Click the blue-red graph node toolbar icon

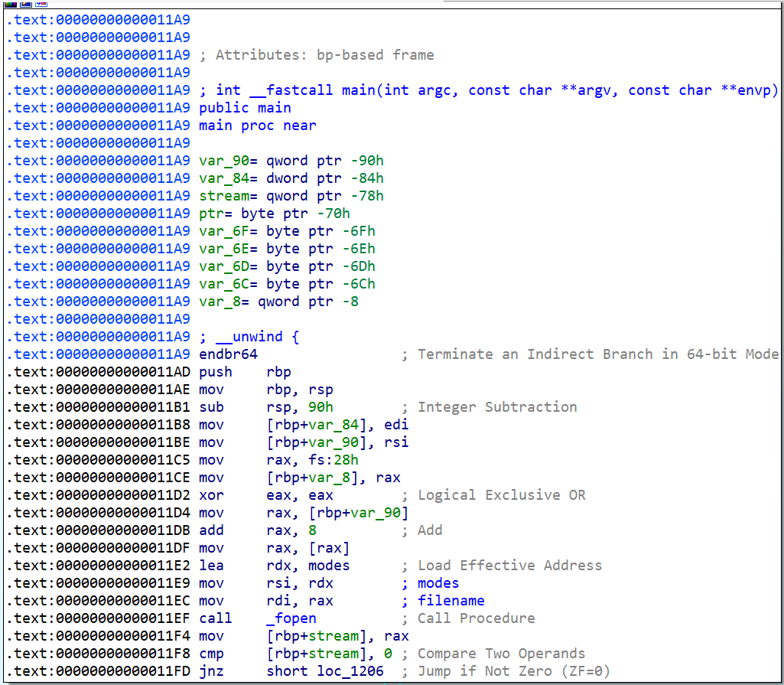click(41, 3)
